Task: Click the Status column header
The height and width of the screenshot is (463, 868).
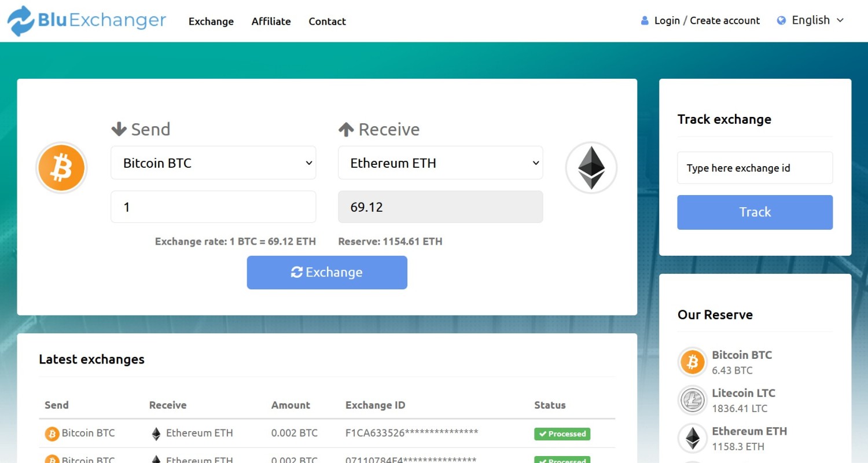Action: [x=550, y=405]
